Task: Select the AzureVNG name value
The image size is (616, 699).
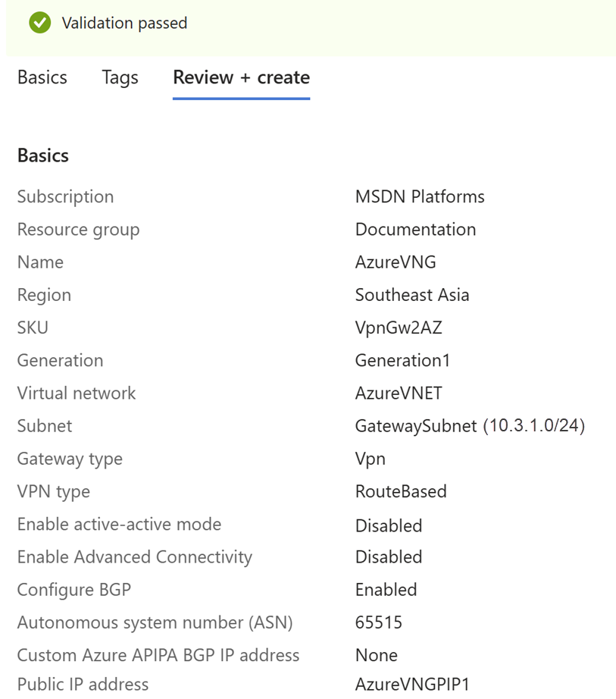Action: coord(396,262)
